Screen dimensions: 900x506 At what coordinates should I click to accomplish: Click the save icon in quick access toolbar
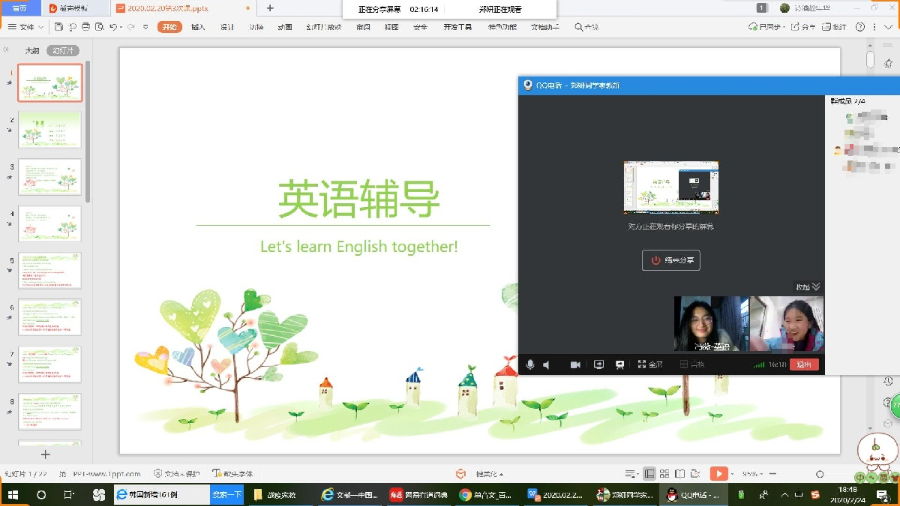point(59,27)
